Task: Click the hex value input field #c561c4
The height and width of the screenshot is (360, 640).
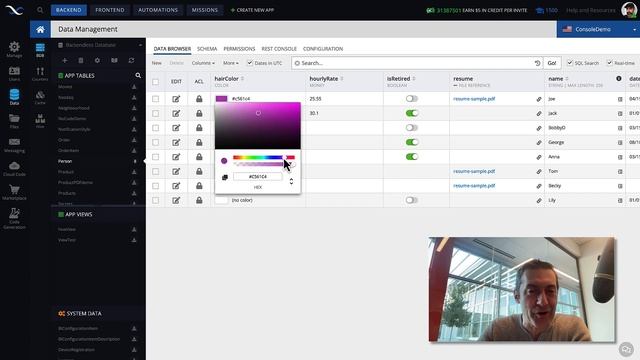Action: click(258, 177)
